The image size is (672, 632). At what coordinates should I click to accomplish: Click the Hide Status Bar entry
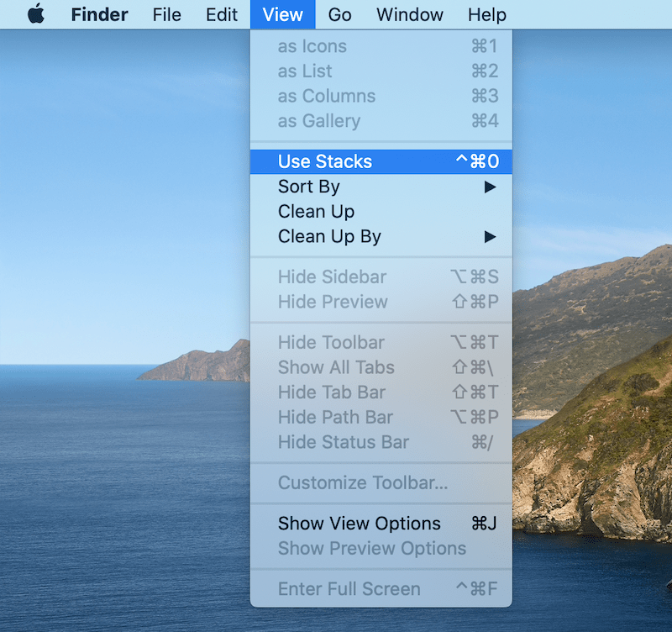(x=381, y=442)
